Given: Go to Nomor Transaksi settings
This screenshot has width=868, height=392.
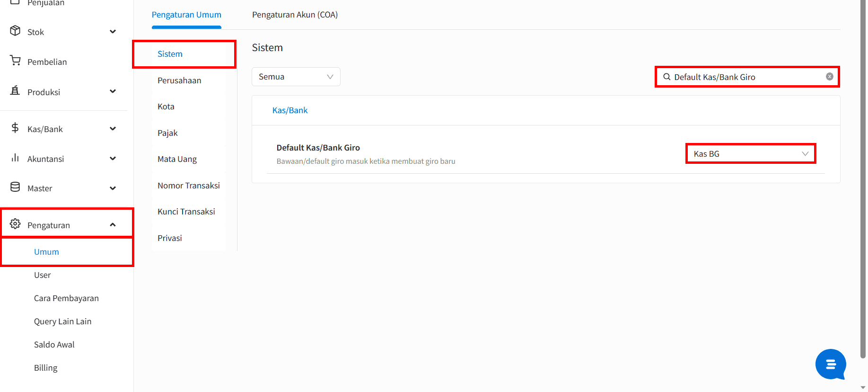Looking at the screenshot, I should [188, 186].
